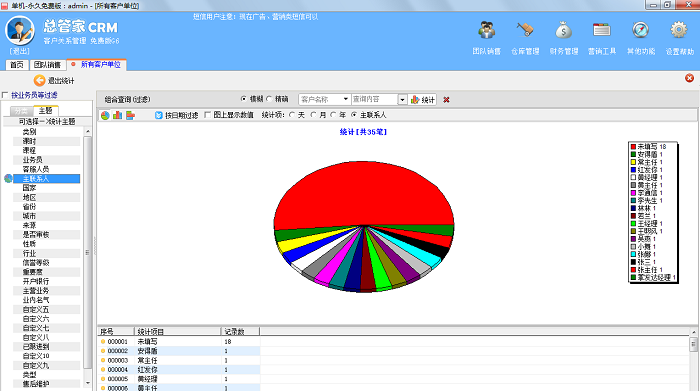Viewport: 700px width, 391px height.
Task: Select 售后维护 statistic topic
Action: click(46, 384)
